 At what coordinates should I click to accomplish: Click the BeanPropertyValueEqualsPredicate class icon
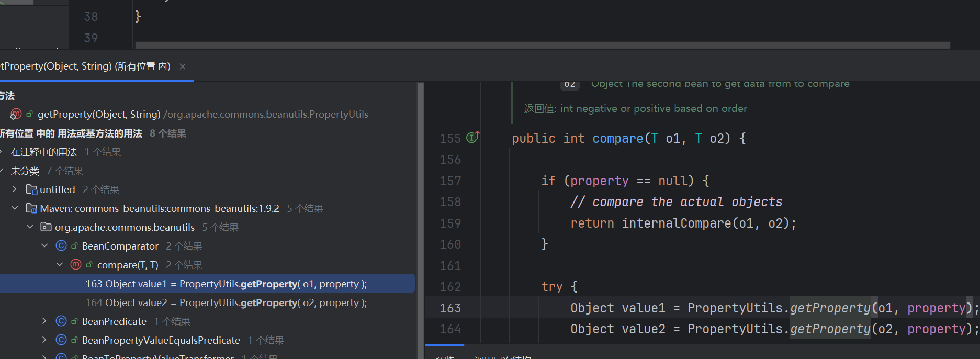click(x=61, y=340)
